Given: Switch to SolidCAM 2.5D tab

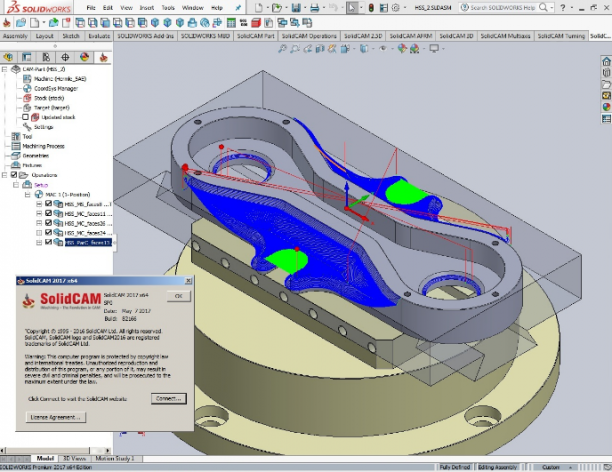Looking at the screenshot, I should [x=363, y=36].
